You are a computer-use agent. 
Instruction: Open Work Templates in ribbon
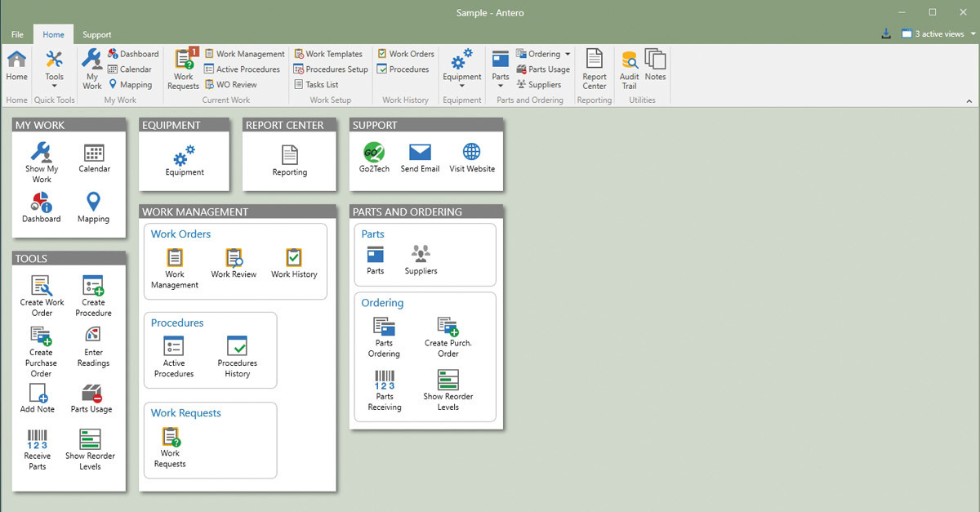tap(328, 54)
